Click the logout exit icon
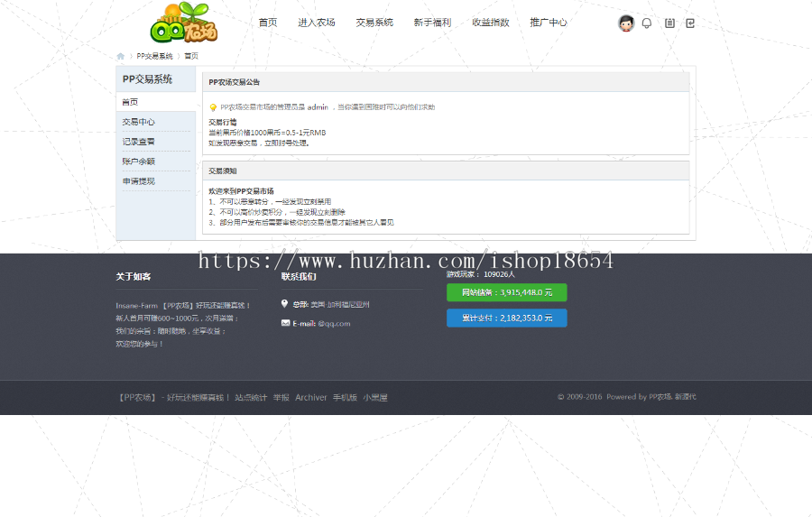Image resolution: width=812 pixels, height=517 pixels. 690,23
